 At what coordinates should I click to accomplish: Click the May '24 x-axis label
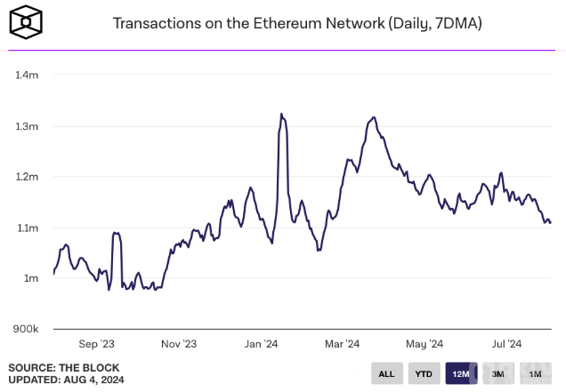(424, 344)
